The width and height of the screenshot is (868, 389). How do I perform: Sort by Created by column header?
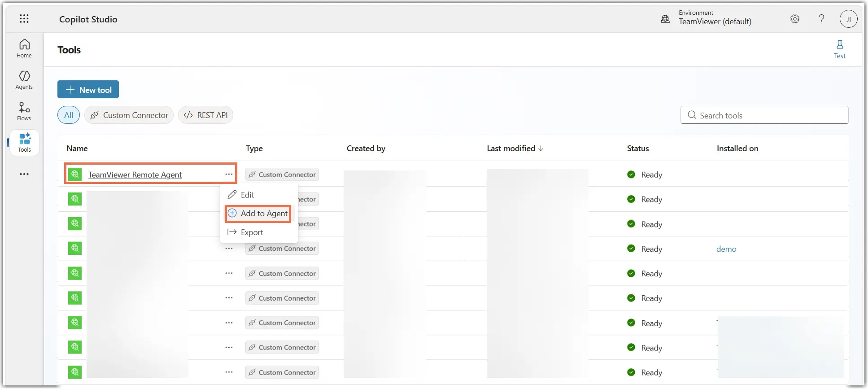(x=366, y=148)
